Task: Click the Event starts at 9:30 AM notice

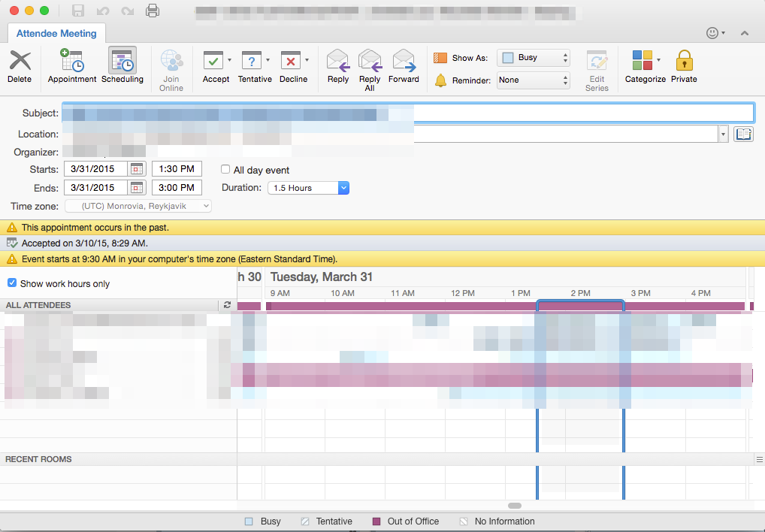Action: (382, 259)
